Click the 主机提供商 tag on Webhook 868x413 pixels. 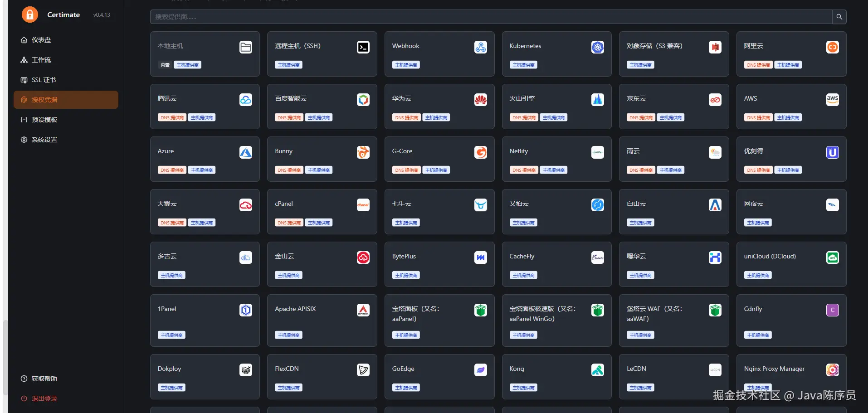(406, 65)
